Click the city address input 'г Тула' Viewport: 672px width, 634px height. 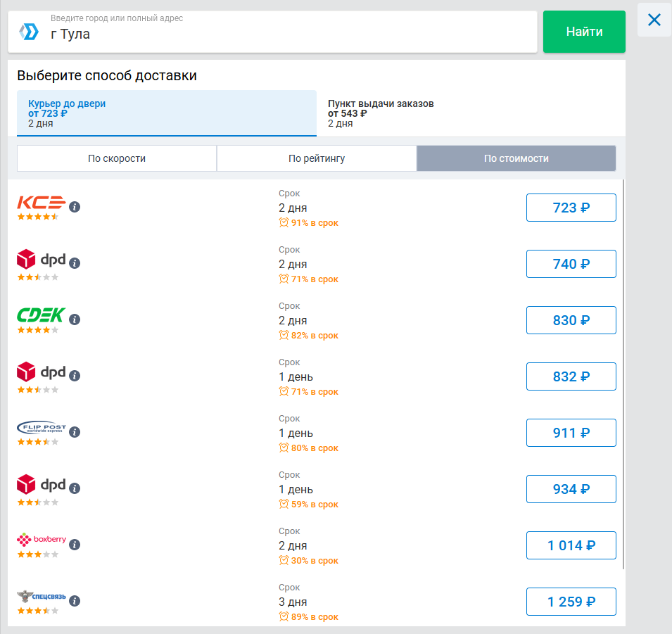pyautogui.click(x=281, y=34)
